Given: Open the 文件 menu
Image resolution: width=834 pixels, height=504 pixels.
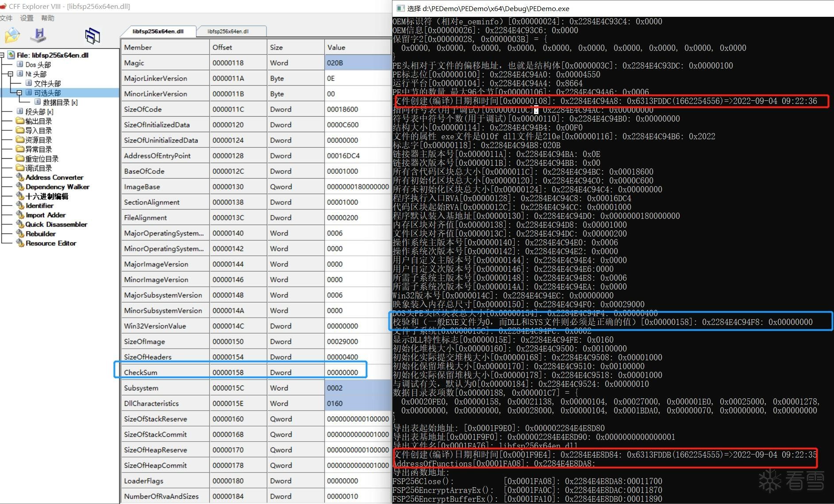Looking at the screenshot, I should click(6, 18).
